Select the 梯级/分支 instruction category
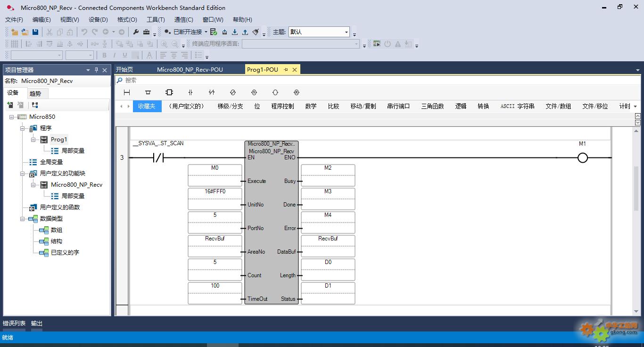The height and width of the screenshot is (347, 644). pyautogui.click(x=230, y=107)
